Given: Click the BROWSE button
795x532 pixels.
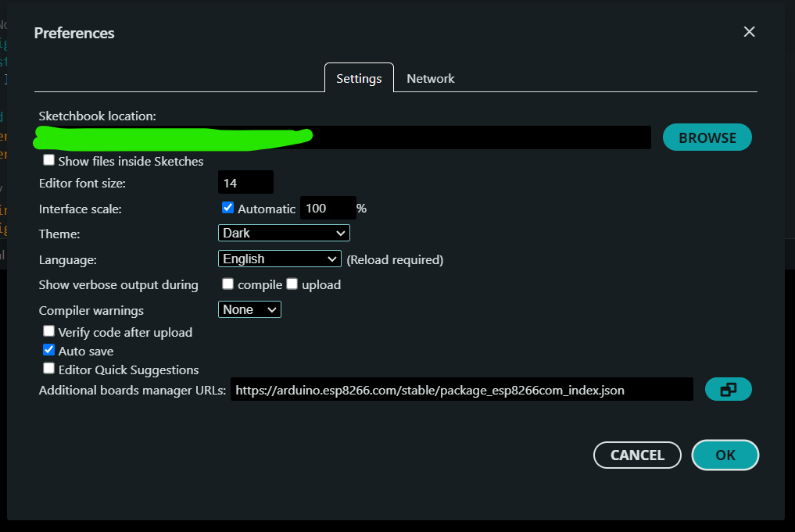Looking at the screenshot, I should click(x=707, y=137).
